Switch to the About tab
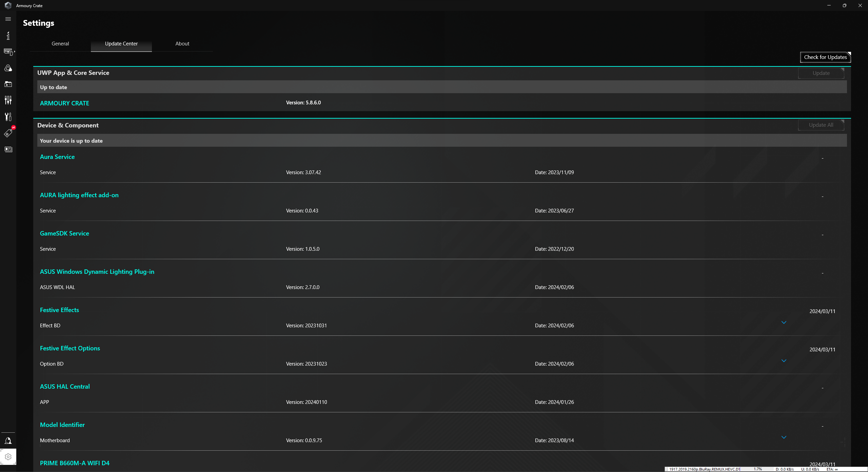 182,44
